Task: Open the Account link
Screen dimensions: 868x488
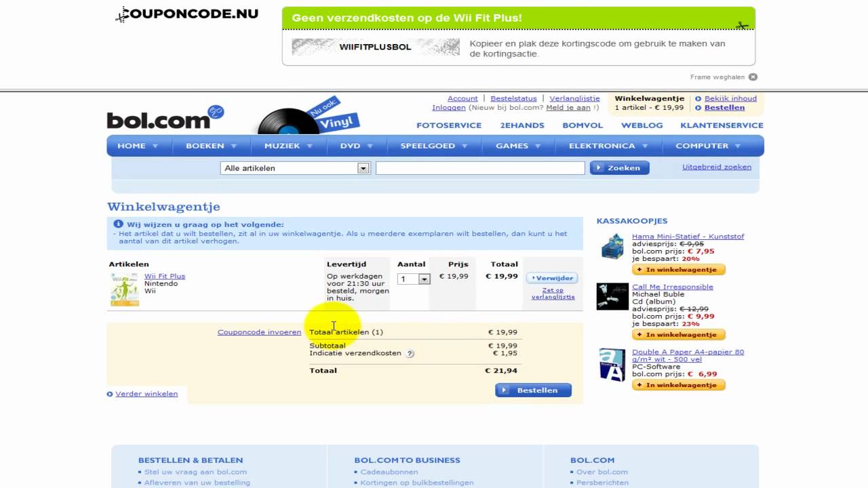Action: coord(462,99)
